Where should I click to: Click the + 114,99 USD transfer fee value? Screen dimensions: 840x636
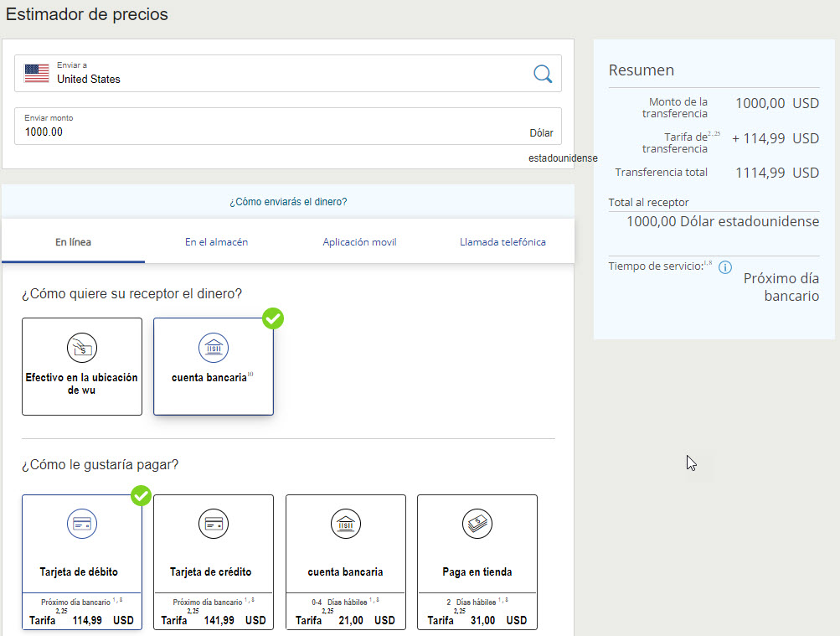pyautogui.click(x=776, y=139)
